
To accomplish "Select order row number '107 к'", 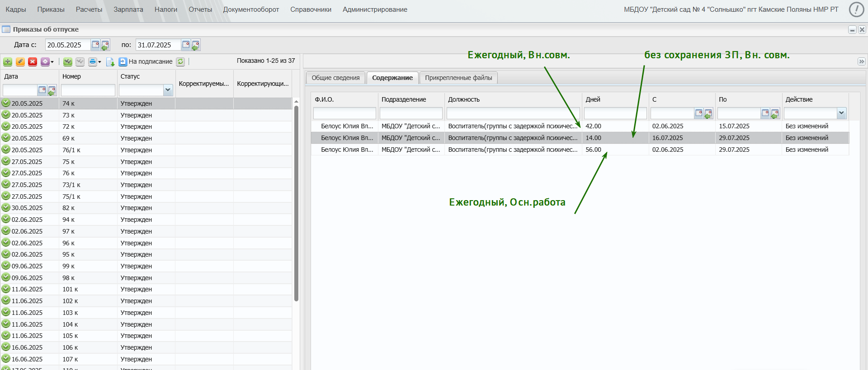I will point(146,359).
